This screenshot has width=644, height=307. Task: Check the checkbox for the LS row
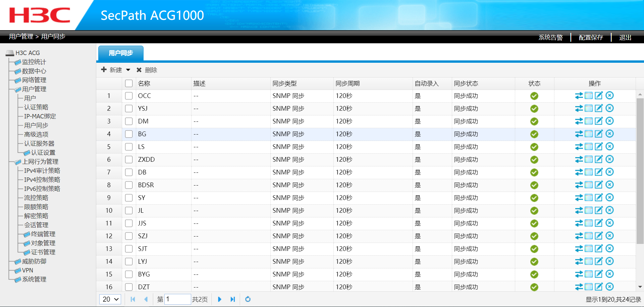[x=129, y=147]
